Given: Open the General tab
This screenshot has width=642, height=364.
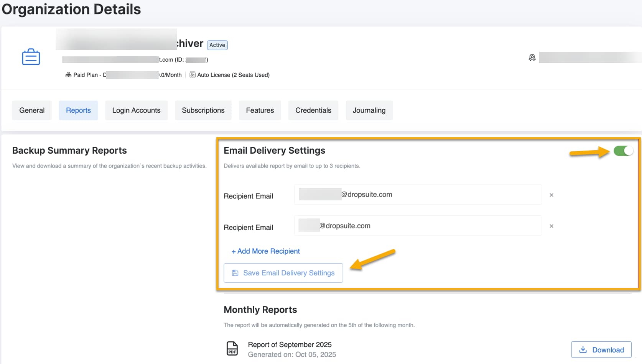Looking at the screenshot, I should click(32, 110).
